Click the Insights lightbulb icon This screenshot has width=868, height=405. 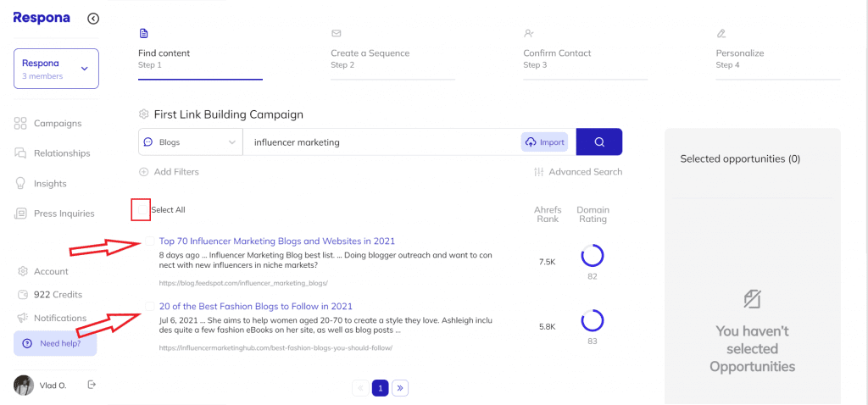(x=20, y=184)
